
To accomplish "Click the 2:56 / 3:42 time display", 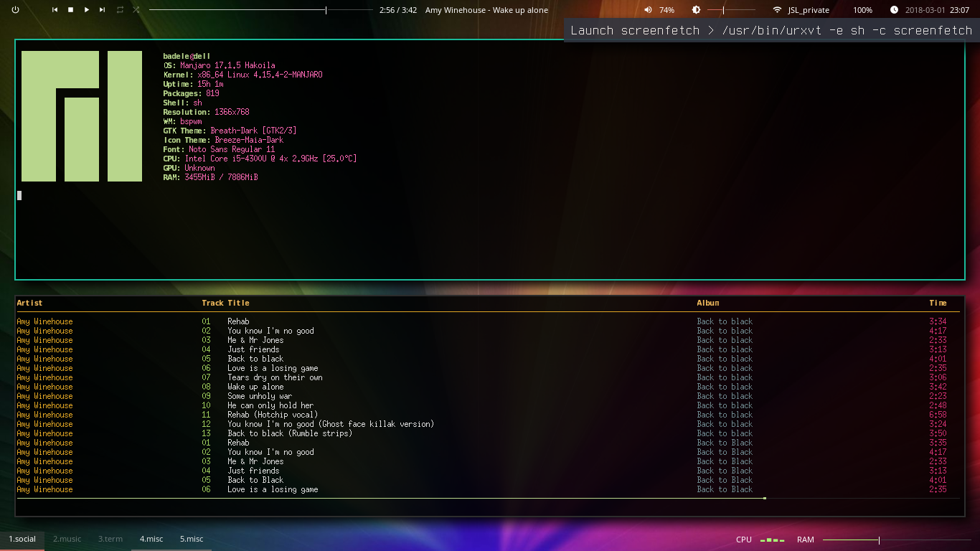I will click(x=398, y=10).
